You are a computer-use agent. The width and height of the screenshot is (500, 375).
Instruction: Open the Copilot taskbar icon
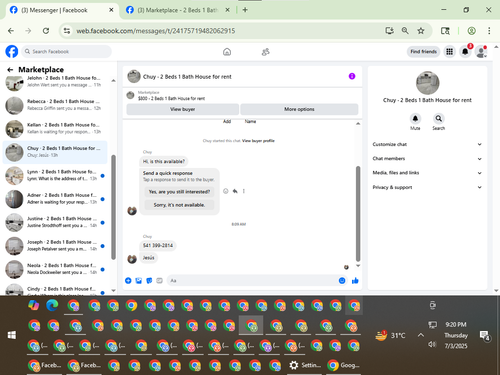tap(34, 305)
